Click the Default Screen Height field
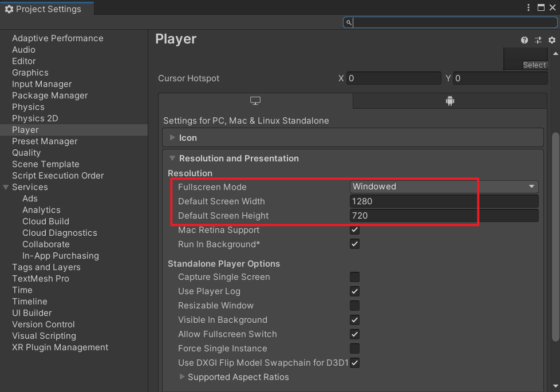560x392 pixels. (x=444, y=216)
